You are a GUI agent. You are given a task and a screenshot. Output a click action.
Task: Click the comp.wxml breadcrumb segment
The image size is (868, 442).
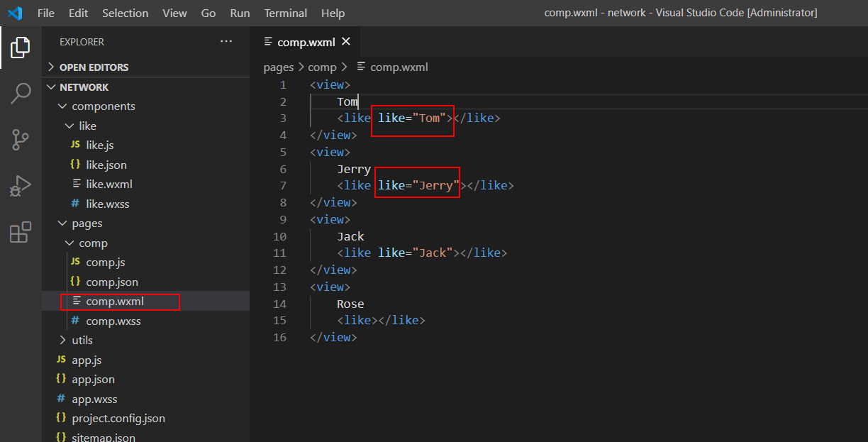pos(399,67)
